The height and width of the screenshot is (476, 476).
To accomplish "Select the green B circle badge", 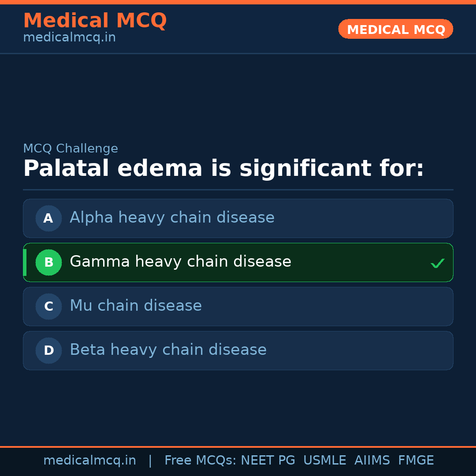I will (48, 262).
